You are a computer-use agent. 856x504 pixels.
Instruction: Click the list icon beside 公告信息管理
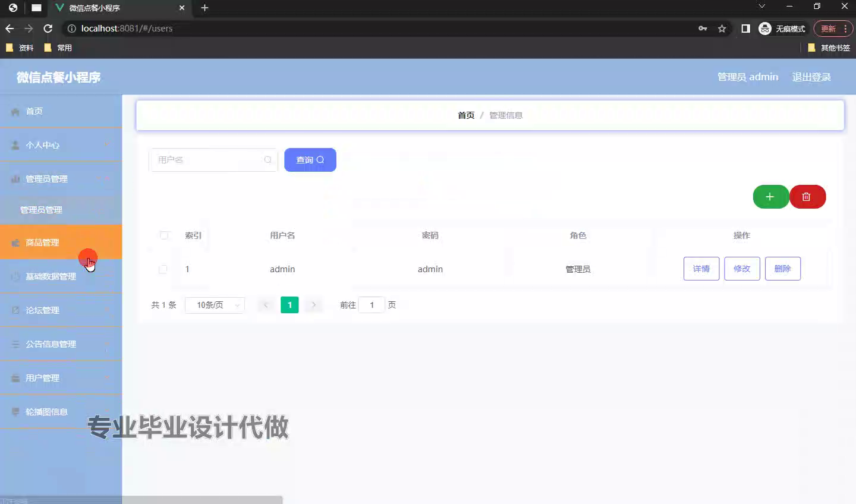[x=15, y=344]
